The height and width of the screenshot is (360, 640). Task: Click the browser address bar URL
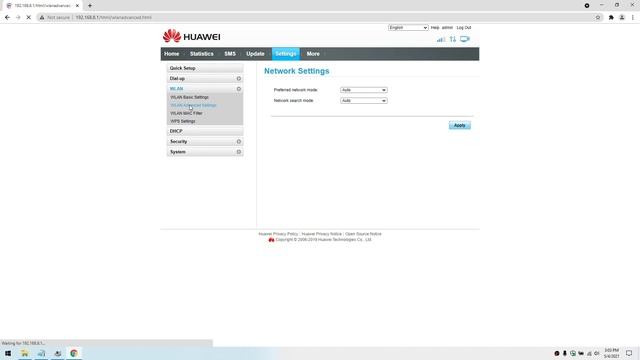[113, 18]
